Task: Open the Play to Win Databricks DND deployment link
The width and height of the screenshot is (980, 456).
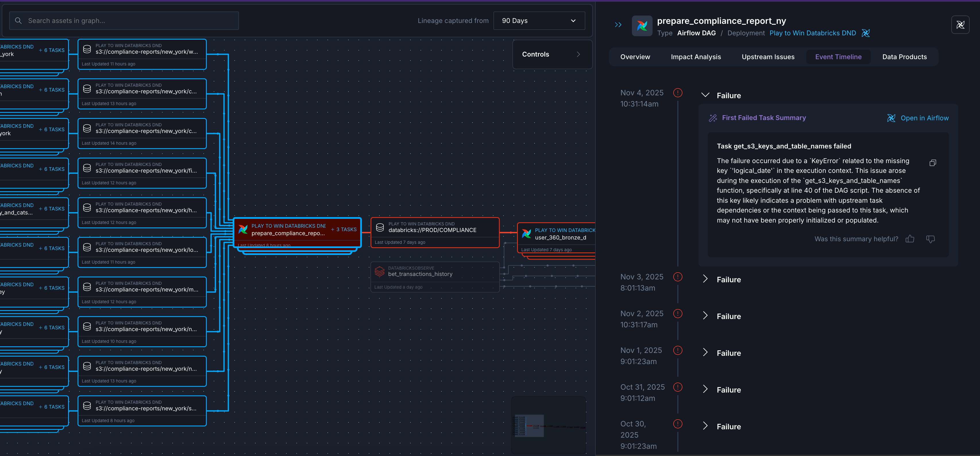Action: pos(813,33)
